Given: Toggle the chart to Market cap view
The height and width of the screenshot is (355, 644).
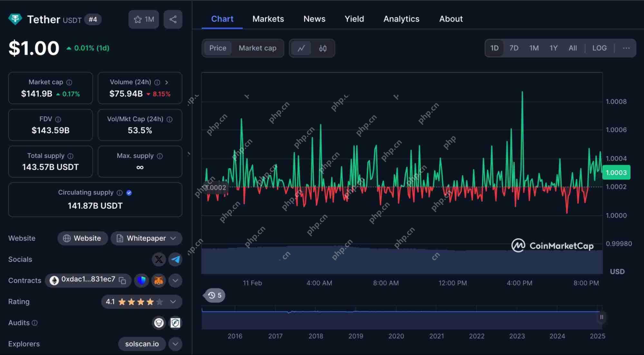Looking at the screenshot, I should coord(257,48).
